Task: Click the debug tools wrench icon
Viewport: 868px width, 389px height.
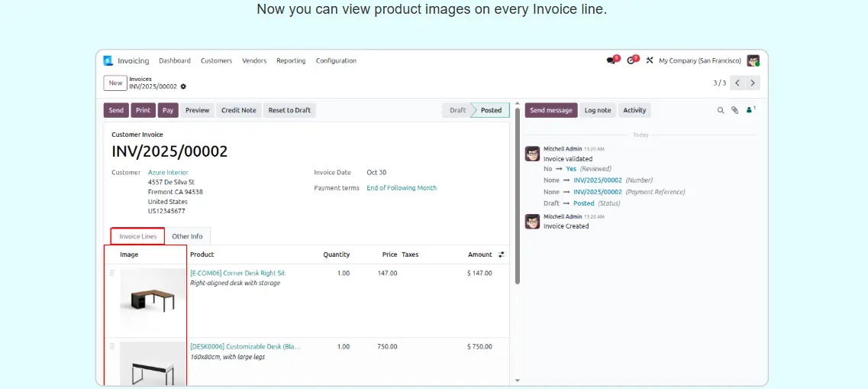Action: point(650,61)
